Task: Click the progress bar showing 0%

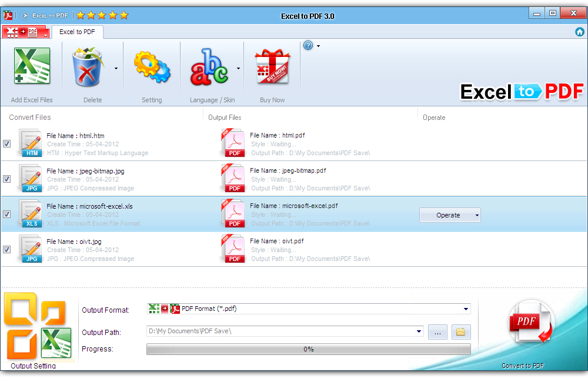Action: 309,349
